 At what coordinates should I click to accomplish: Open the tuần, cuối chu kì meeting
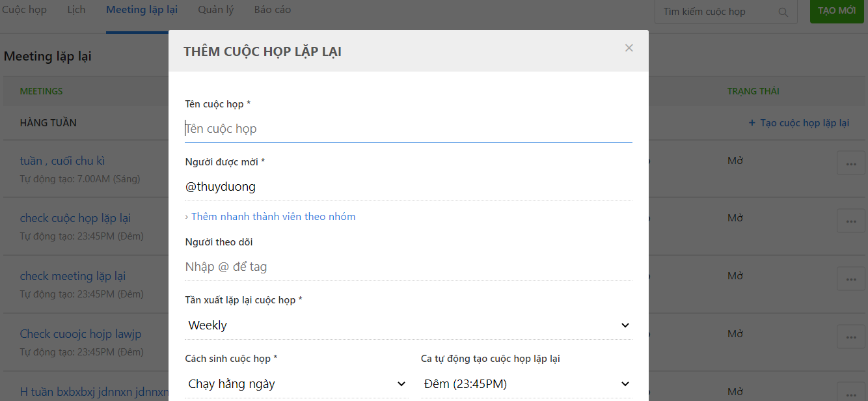(62, 161)
